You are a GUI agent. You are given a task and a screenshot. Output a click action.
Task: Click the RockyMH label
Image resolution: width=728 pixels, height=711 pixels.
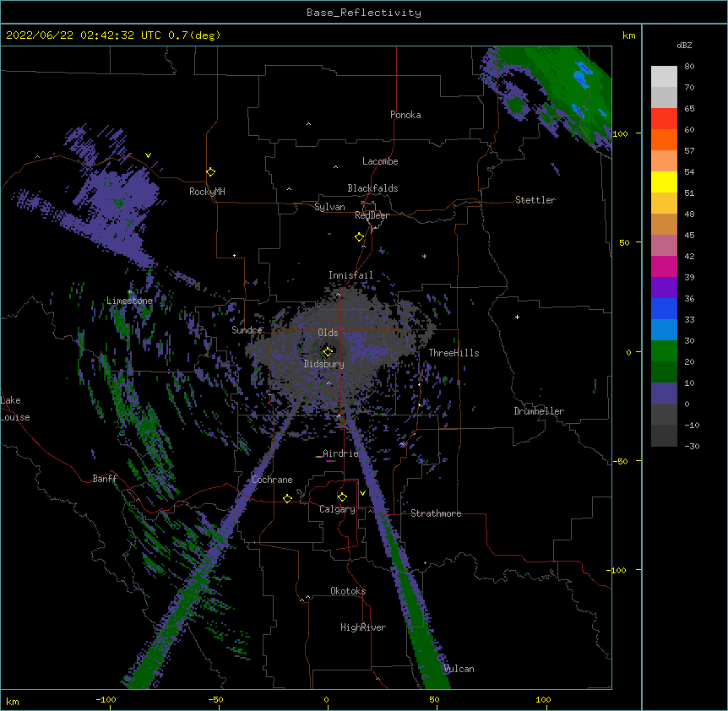click(x=207, y=192)
